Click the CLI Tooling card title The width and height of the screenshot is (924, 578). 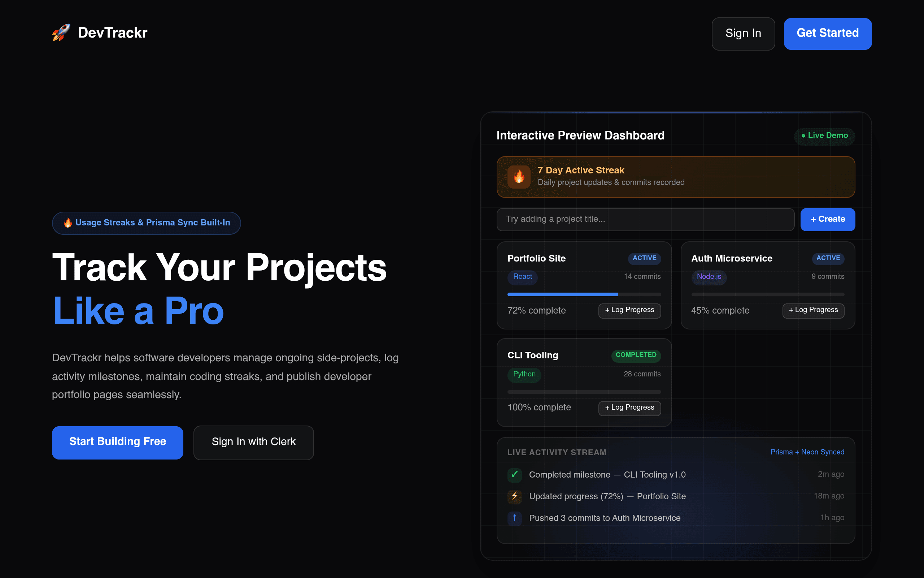pyautogui.click(x=533, y=355)
